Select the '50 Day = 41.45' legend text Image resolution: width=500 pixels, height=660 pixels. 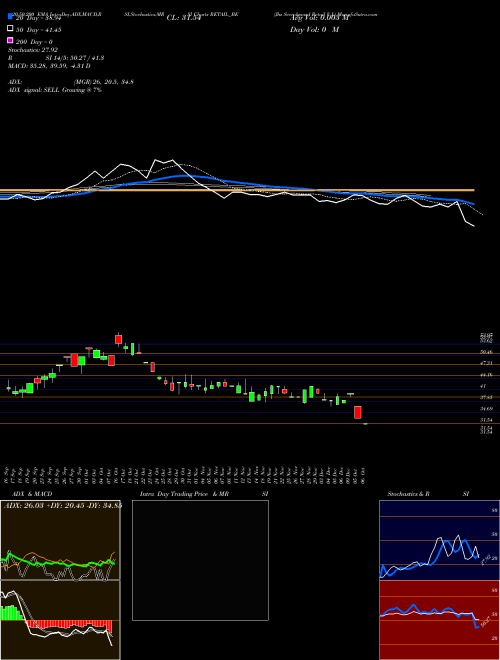[x=38, y=30]
